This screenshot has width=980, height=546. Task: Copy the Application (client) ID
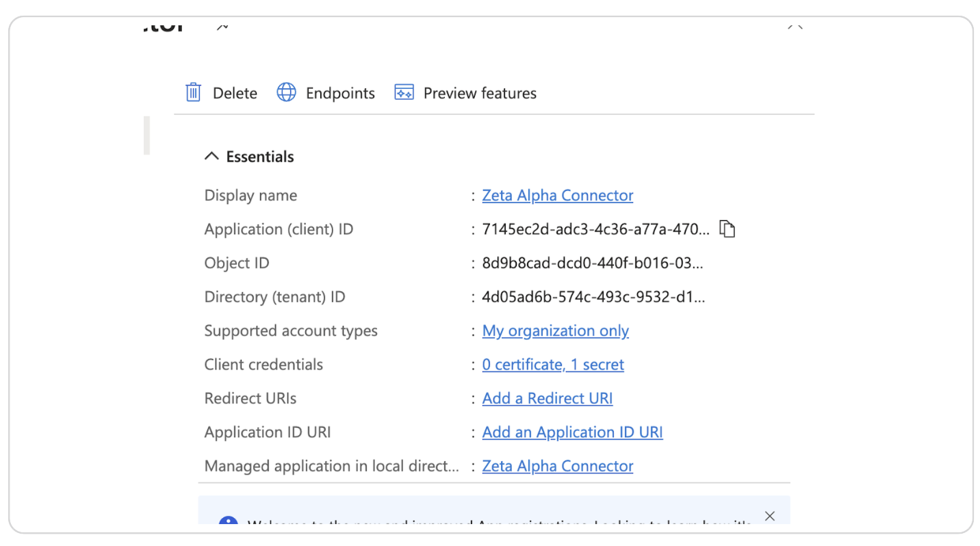click(727, 229)
